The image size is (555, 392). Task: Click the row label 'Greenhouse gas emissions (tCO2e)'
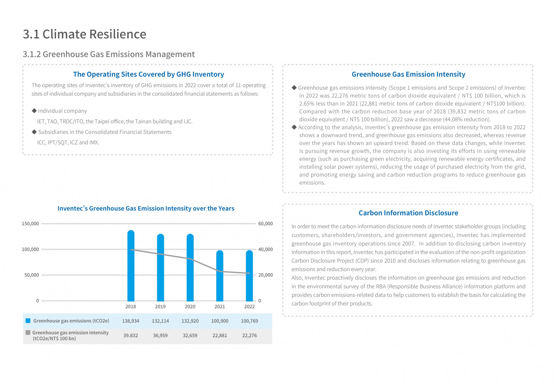pyautogui.click(x=71, y=321)
